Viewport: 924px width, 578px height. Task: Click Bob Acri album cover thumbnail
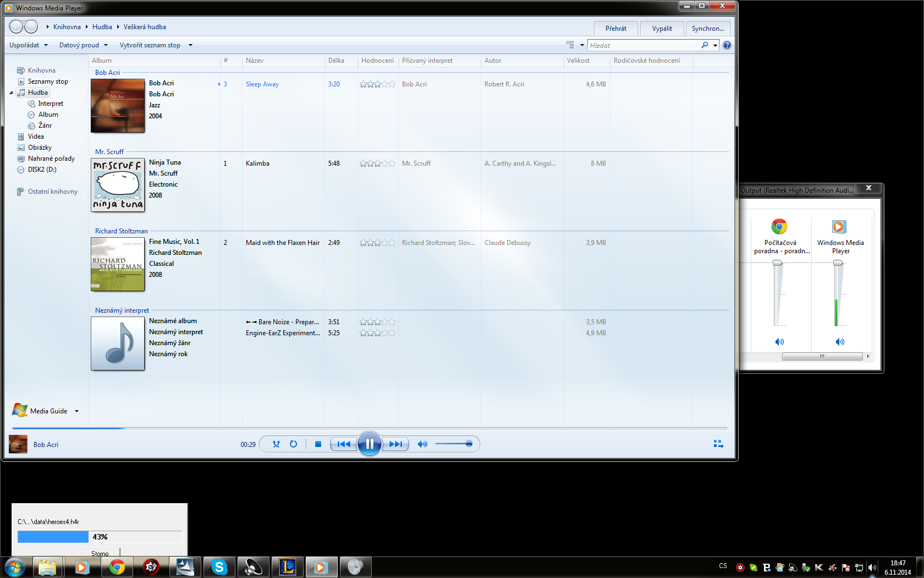(x=118, y=106)
